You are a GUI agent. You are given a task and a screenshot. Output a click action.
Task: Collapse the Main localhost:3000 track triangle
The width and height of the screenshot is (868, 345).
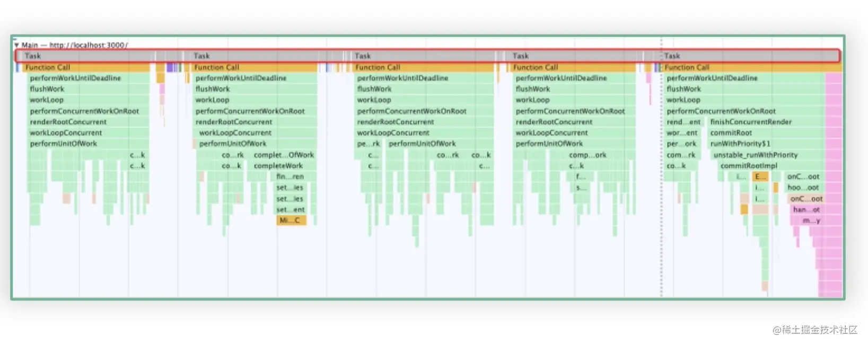[x=16, y=45]
